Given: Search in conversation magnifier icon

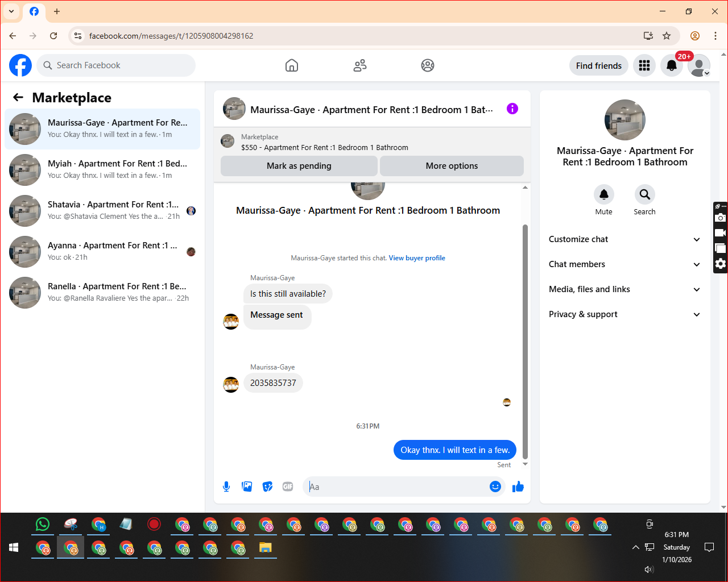Looking at the screenshot, I should (645, 194).
